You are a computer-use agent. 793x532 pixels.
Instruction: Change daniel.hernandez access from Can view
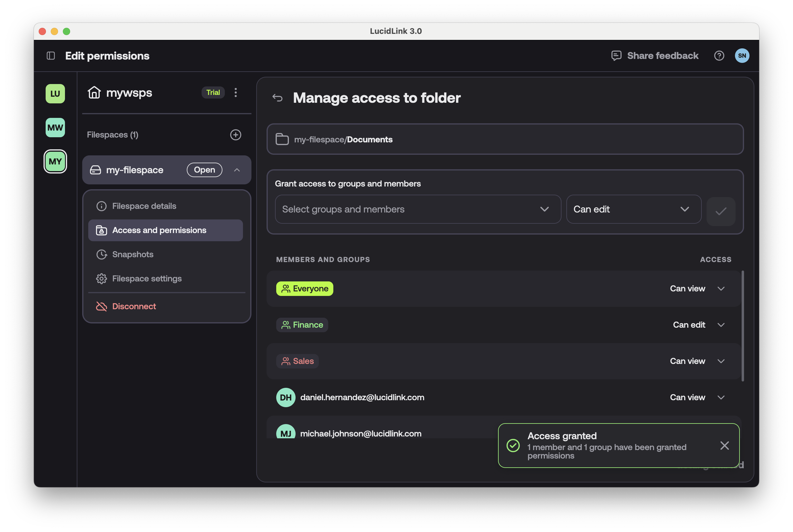tap(697, 397)
